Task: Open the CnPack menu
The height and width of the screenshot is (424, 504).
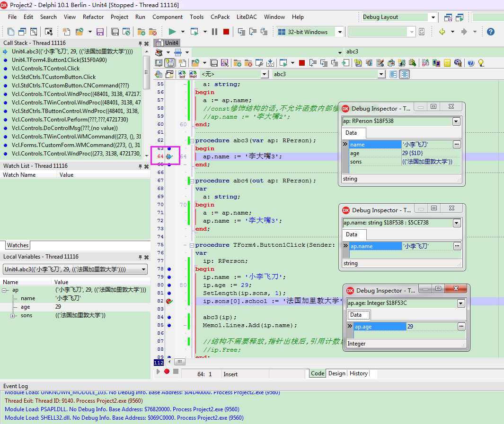Action: (220, 17)
